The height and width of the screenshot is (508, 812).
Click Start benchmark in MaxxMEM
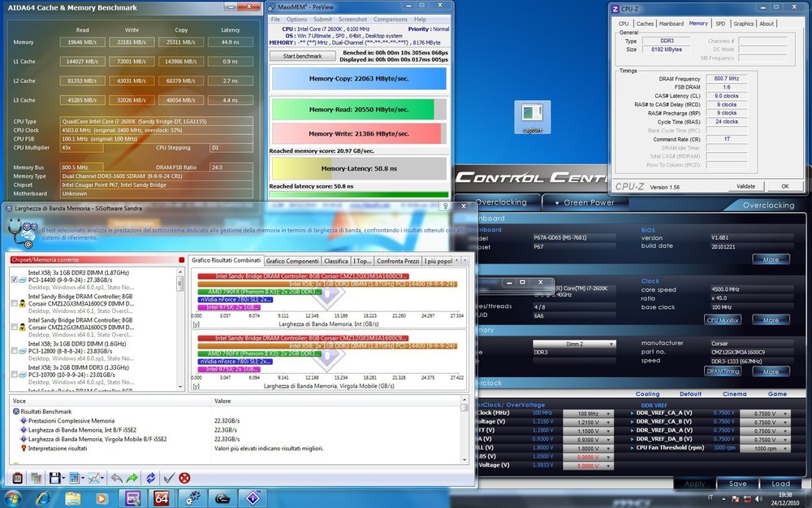pyautogui.click(x=302, y=56)
